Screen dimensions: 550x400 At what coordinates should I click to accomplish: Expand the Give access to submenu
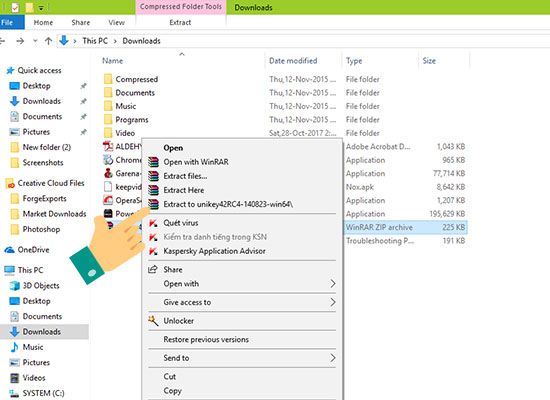pyautogui.click(x=242, y=302)
